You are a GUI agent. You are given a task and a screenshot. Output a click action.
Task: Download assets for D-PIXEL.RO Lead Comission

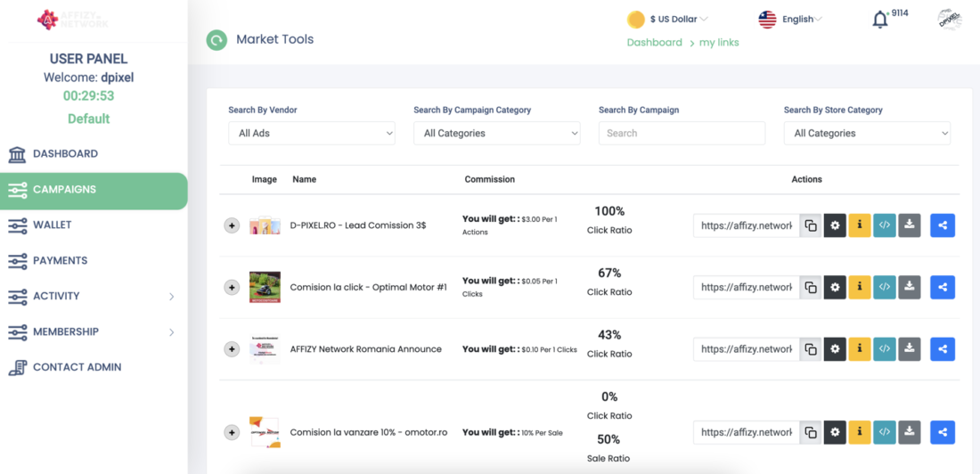coord(910,225)
